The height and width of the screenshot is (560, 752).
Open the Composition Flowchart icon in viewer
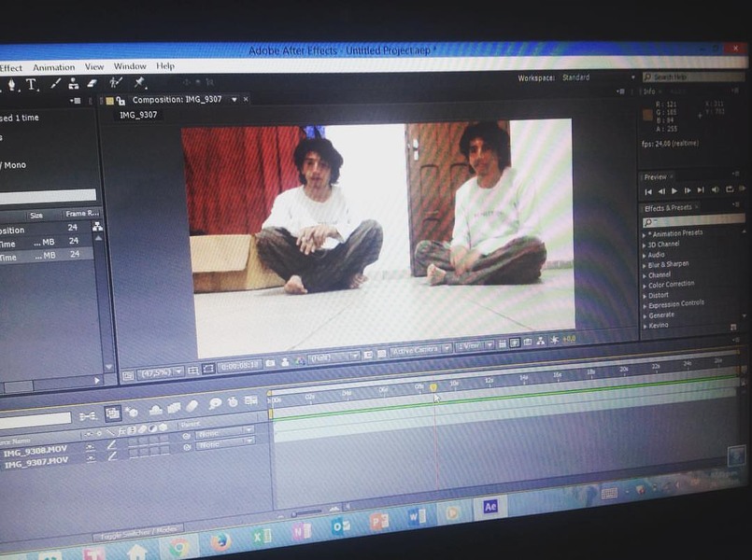[541, 341]
